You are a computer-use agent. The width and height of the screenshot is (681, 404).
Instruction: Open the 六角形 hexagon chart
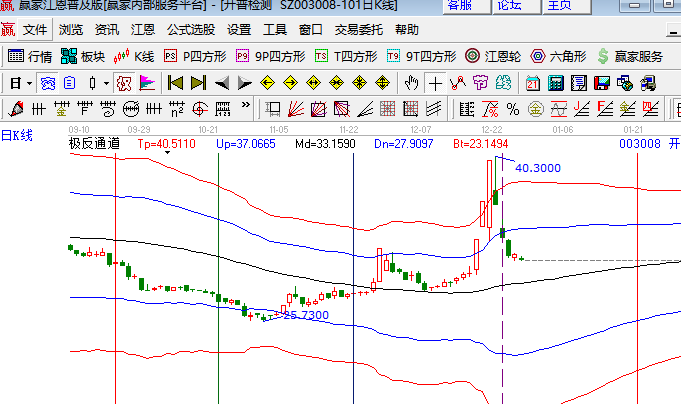click(x=558, y=56)
